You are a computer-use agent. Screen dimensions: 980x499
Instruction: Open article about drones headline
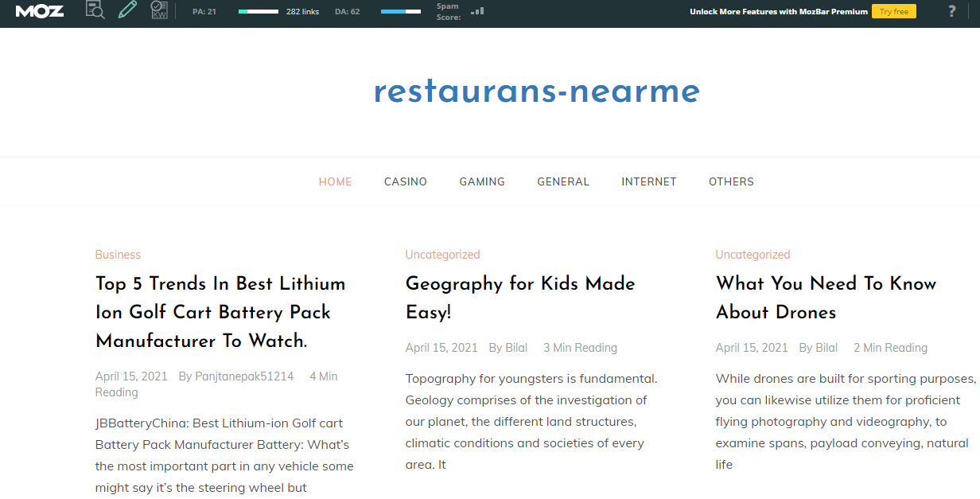pyautogui.click(x=826, y=298)
